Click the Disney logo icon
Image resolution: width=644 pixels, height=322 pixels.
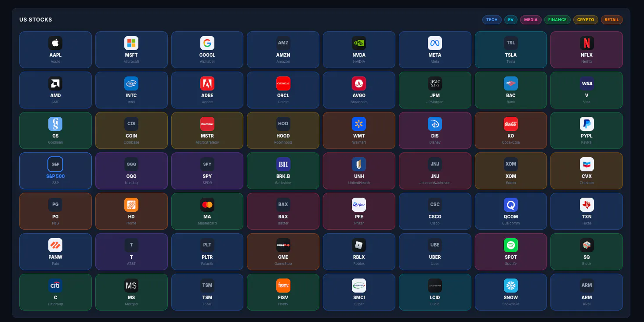pos(435,124)
